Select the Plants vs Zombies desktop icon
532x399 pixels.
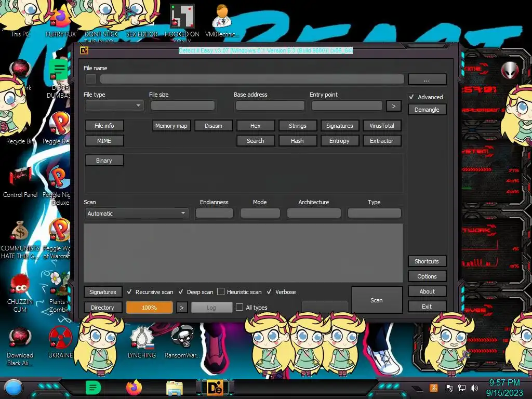[x=60, y=292]
